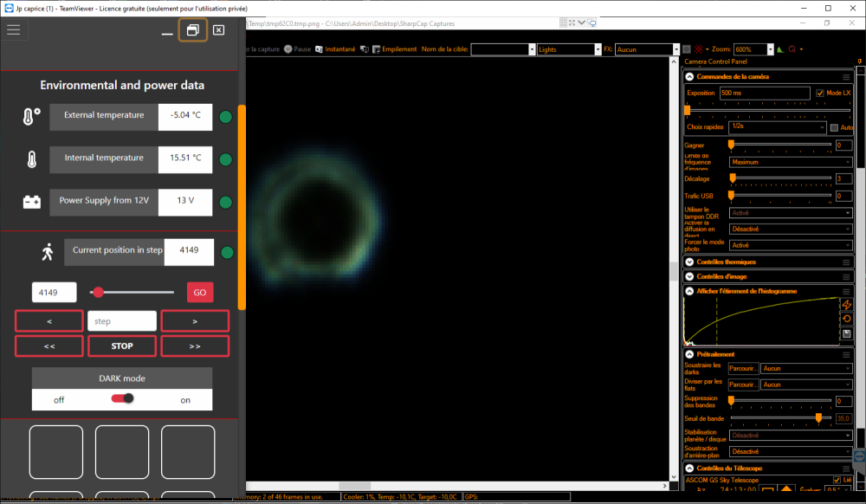Image resolution: width=866 pixels, height=504 pixels.
Task: Click the internal temperature thermometer icon
Action: click(31, 159)
